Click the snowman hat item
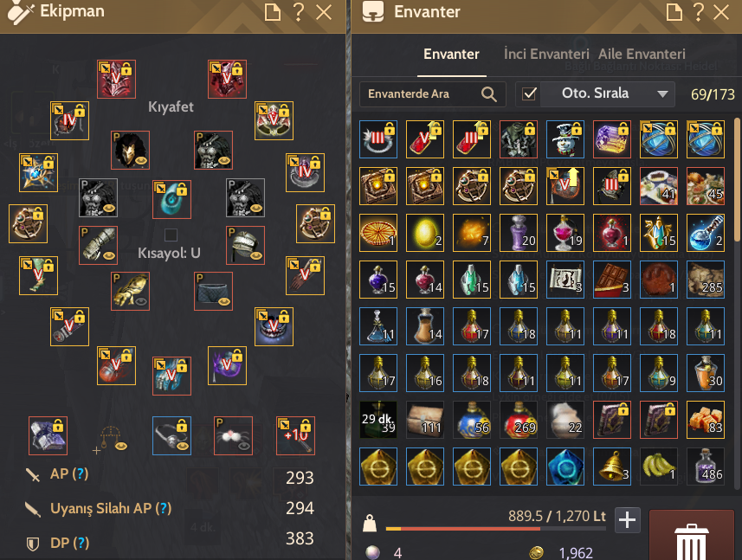Image resolution: width=742 pixels, height=560 pixels. 565,139
